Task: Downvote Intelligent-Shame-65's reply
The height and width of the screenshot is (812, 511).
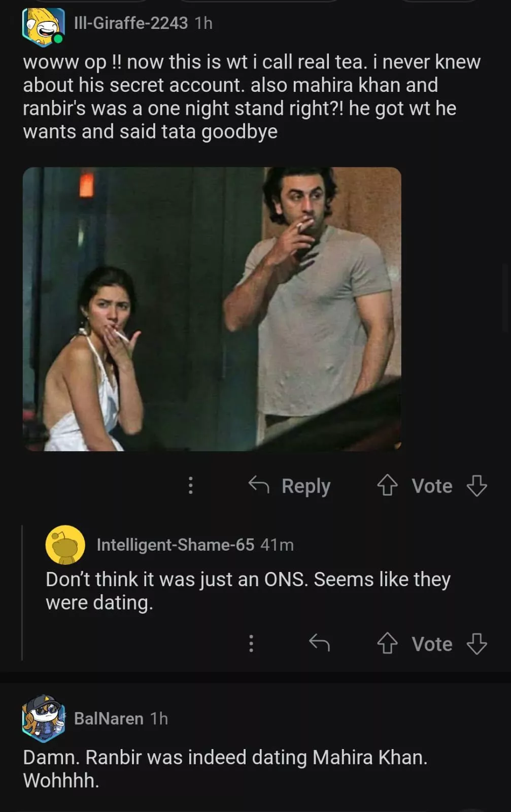Action: click(476, 644)
